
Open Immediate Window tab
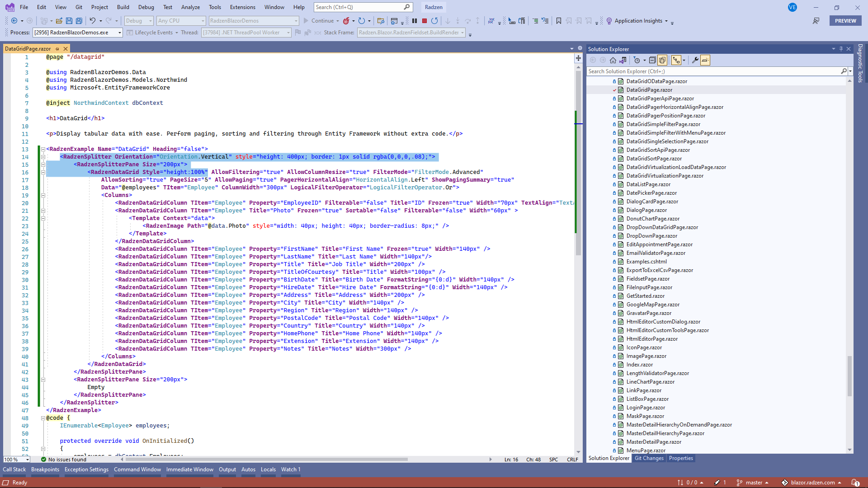(x=189, y=469)
